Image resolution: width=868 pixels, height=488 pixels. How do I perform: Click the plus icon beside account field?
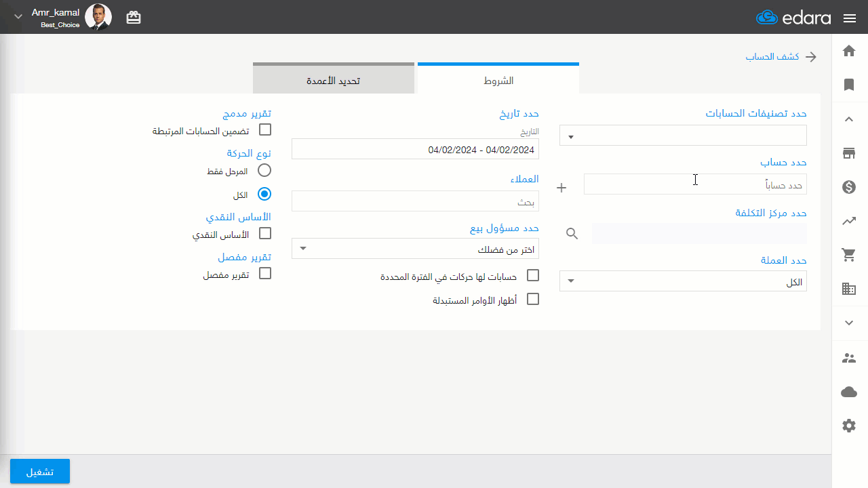tap(561, 188)
